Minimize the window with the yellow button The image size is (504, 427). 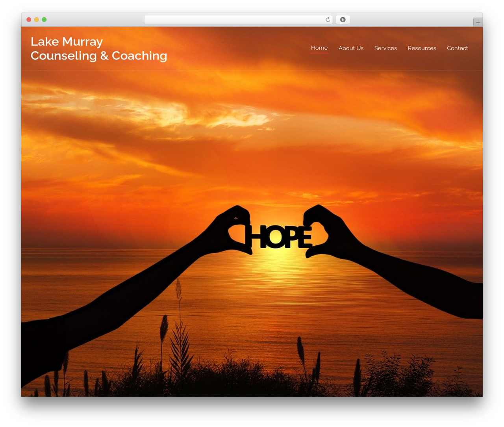coord(36,20)
